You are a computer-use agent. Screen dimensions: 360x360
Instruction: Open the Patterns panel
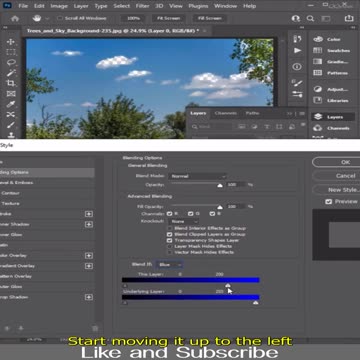tap(331, 73)
